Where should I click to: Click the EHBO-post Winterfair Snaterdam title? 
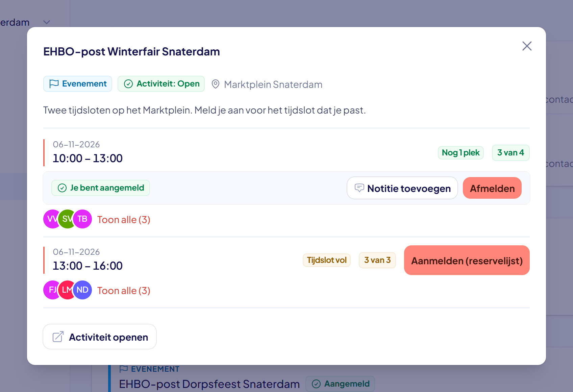(x=131, y=52)
